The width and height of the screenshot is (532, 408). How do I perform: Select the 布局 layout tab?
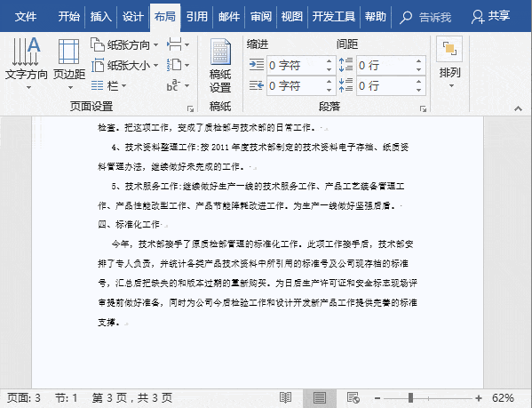(x=165, y=17)
